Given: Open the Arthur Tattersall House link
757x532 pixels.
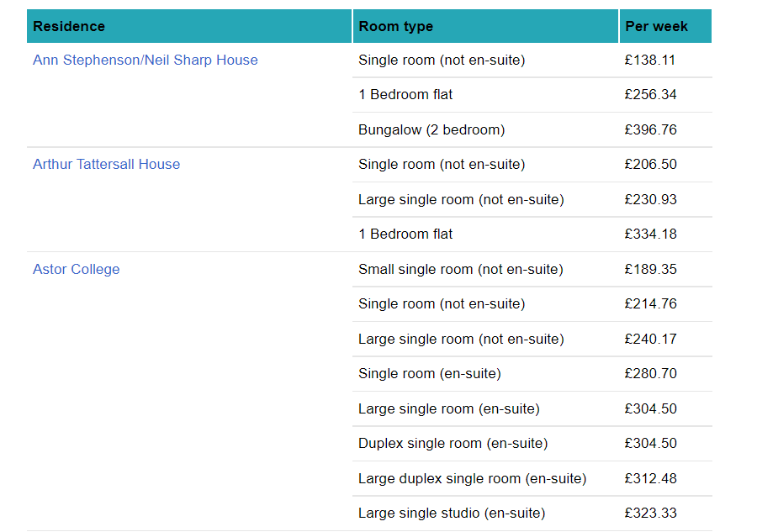Looking at the screenshot, I should click(x=106, y=165).
